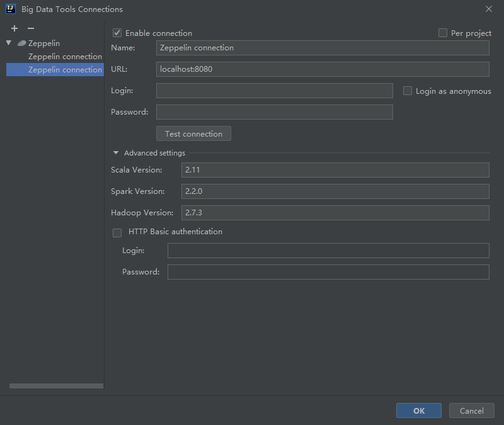Click the Name field with Zeppelin connection

(x=323, y=48)
